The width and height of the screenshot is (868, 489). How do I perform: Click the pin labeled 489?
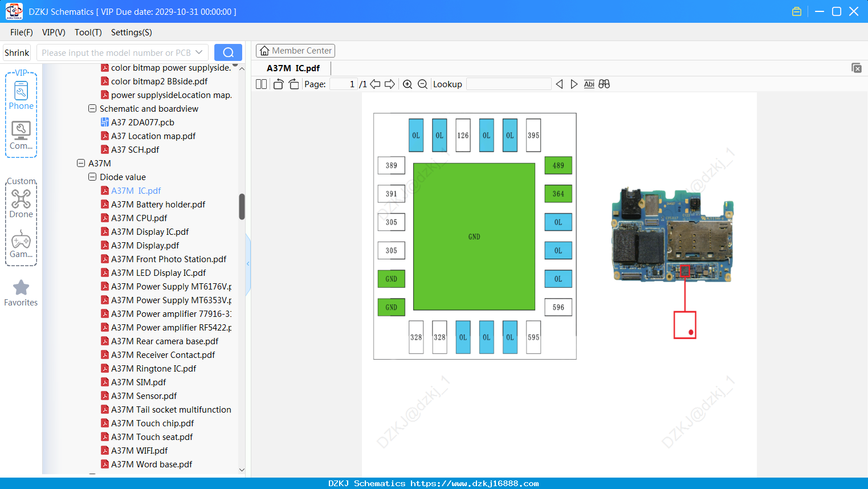point(559,166)
